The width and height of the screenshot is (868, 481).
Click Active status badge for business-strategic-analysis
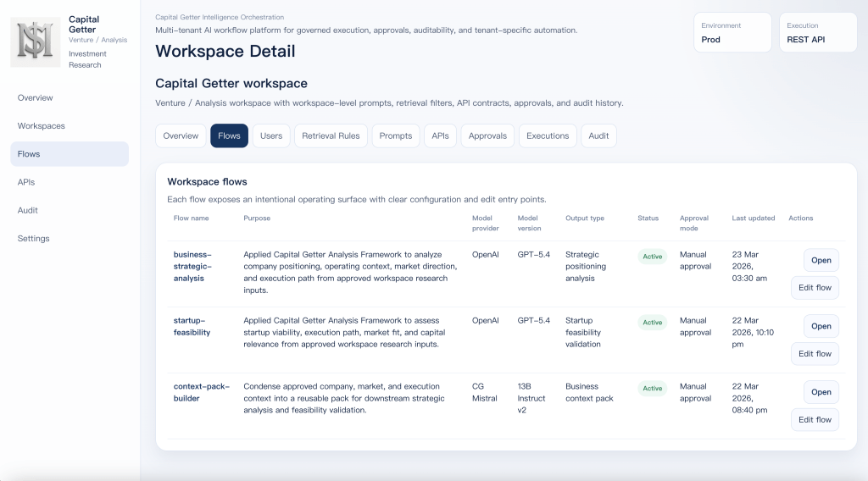(652, 257)
